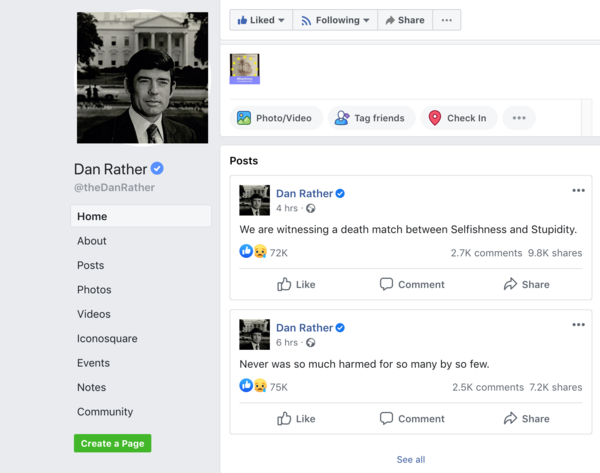600x473 pixels.
Task: Open the page options ellipsis next to Share
Action: (447, 20)
